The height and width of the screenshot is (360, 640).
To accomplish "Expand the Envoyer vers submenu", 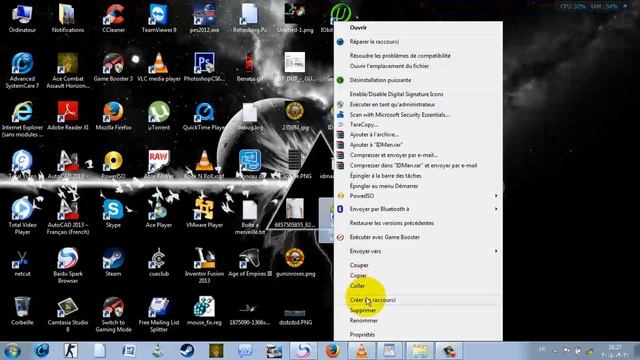I will click(x=418, y=251).
